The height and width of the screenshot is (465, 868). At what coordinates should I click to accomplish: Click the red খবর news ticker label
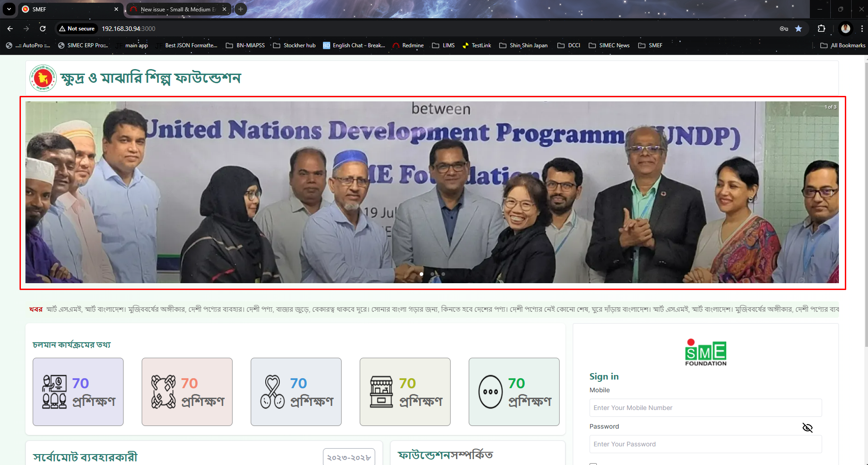(x=36, y=309)
